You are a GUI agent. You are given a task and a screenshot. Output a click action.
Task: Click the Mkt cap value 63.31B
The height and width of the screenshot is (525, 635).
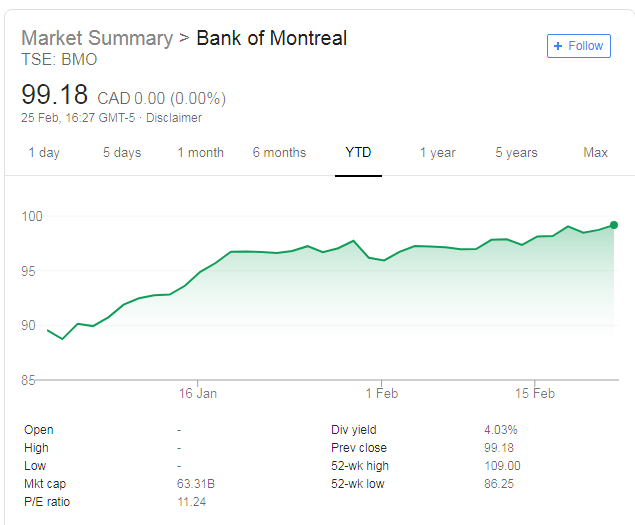point(194,484)
